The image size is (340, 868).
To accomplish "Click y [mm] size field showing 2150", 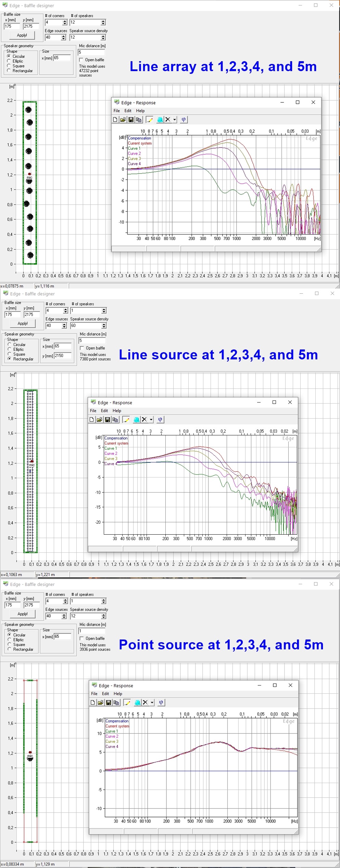I will (63, 356).
